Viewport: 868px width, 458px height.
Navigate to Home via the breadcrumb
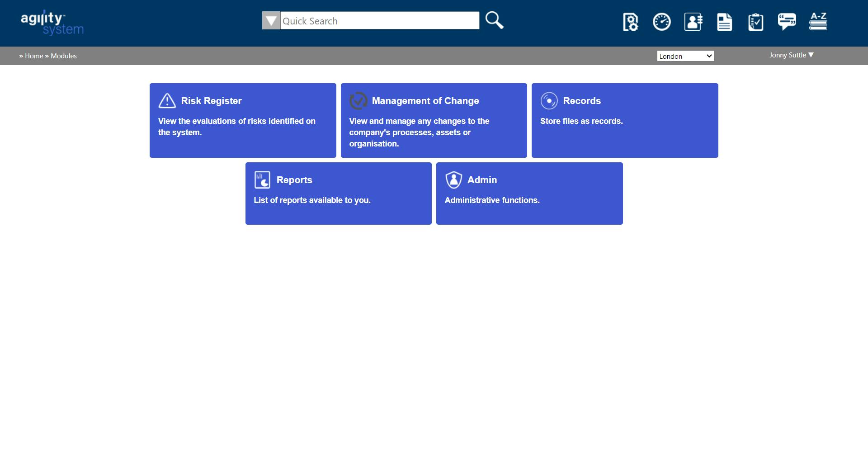point(33,56)
